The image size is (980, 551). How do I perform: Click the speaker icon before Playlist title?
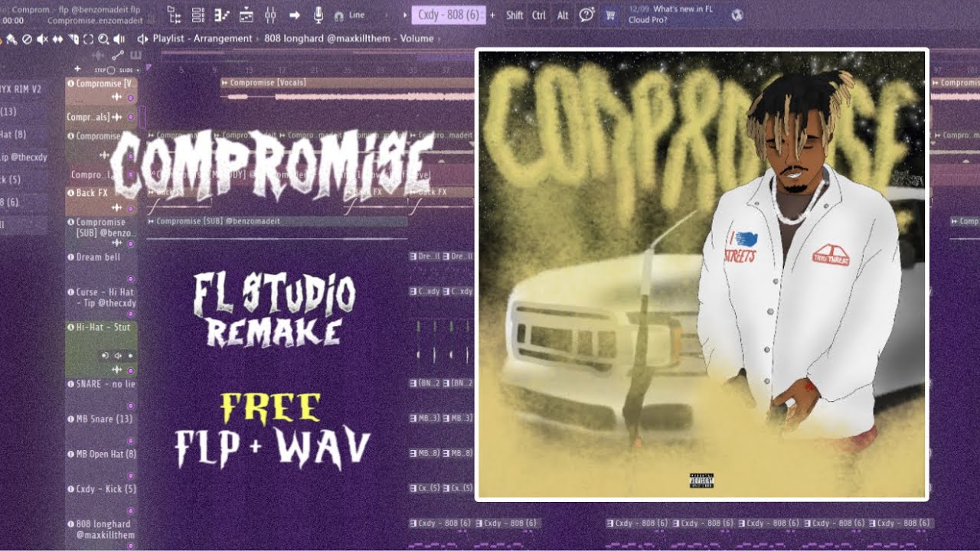[x=142, y=39]
